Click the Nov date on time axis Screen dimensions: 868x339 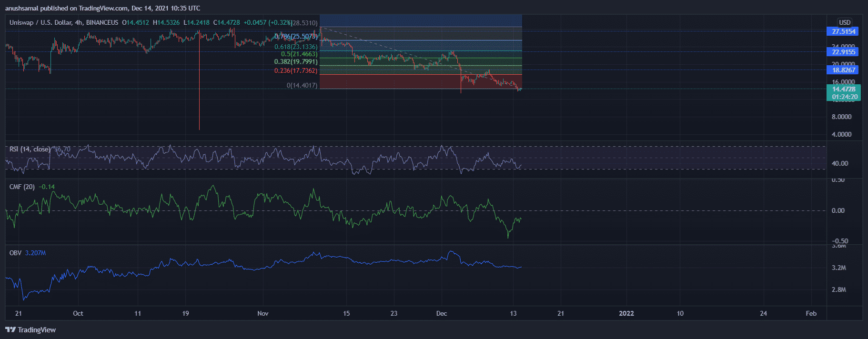pyautogui.click(x=262, y=313)
